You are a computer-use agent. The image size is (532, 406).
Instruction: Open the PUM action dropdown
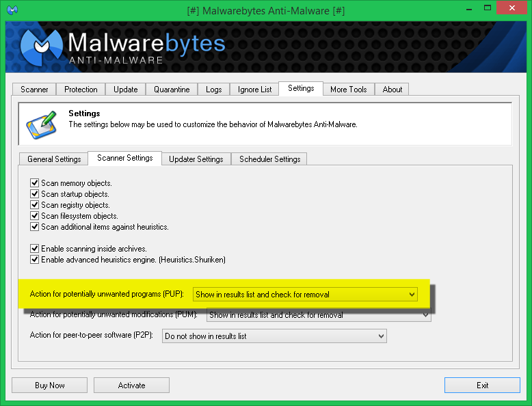[319, 315]
